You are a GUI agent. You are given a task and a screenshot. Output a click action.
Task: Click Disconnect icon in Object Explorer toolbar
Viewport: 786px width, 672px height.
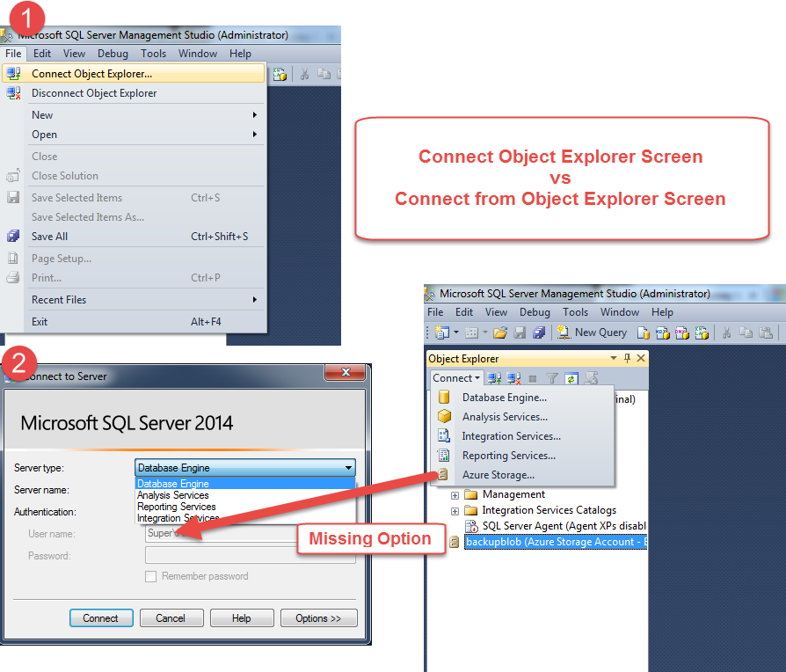point(513,378)
